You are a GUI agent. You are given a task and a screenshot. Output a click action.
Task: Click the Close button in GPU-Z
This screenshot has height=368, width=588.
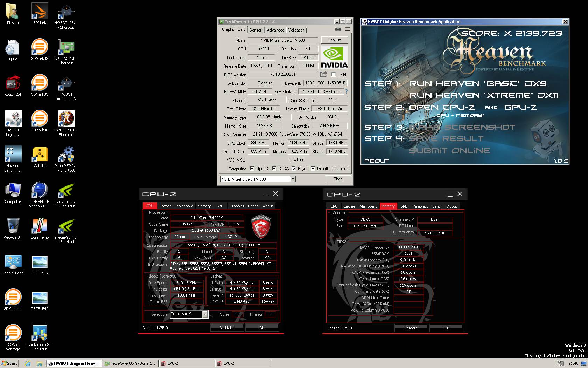tap(338, 179)
